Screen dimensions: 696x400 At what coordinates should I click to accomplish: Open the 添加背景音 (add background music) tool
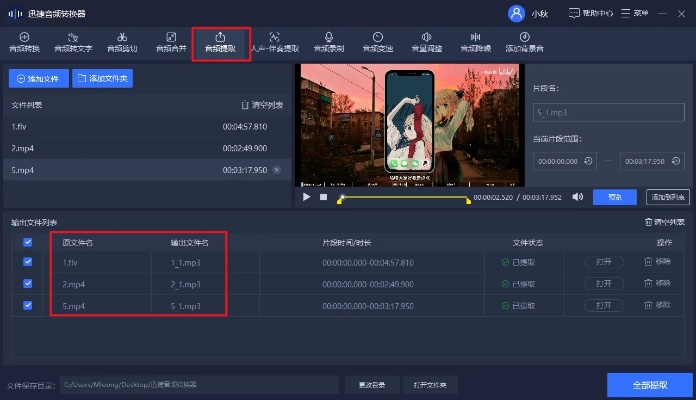pos(524,41)
